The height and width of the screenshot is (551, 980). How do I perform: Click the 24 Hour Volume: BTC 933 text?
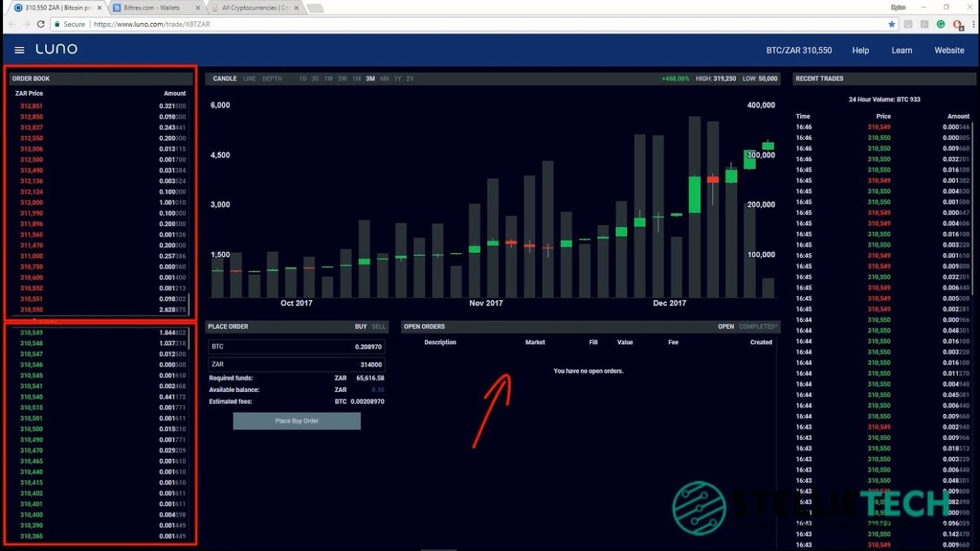coord(884,99)
